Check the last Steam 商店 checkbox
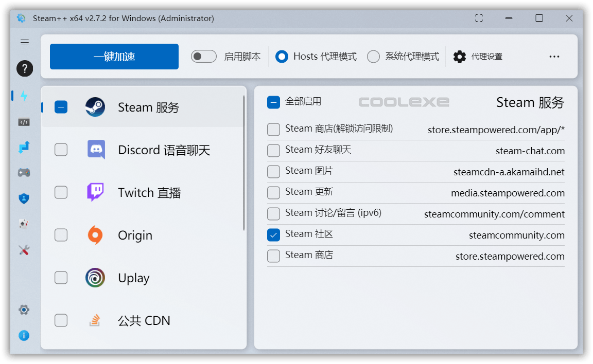Screen dimensions: 593x364 [x=273, y=257]
